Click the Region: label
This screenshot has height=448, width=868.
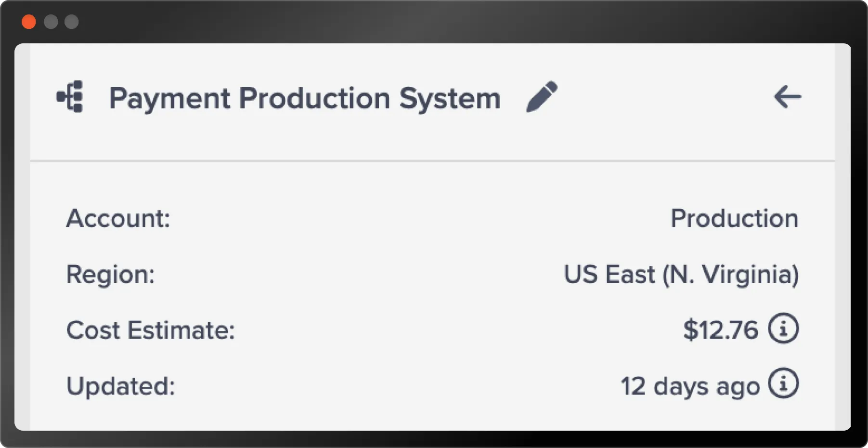click(x=110, y=274)
